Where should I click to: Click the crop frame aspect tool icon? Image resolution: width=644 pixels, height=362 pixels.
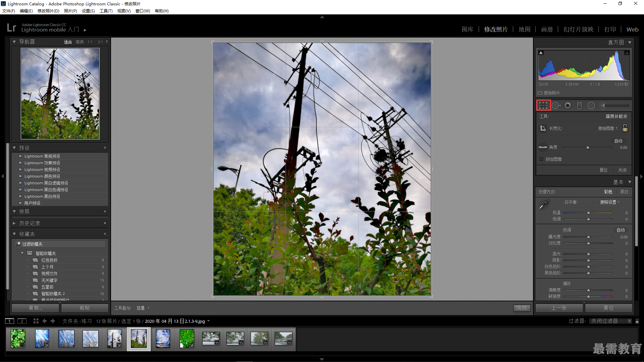coord(543,128)
